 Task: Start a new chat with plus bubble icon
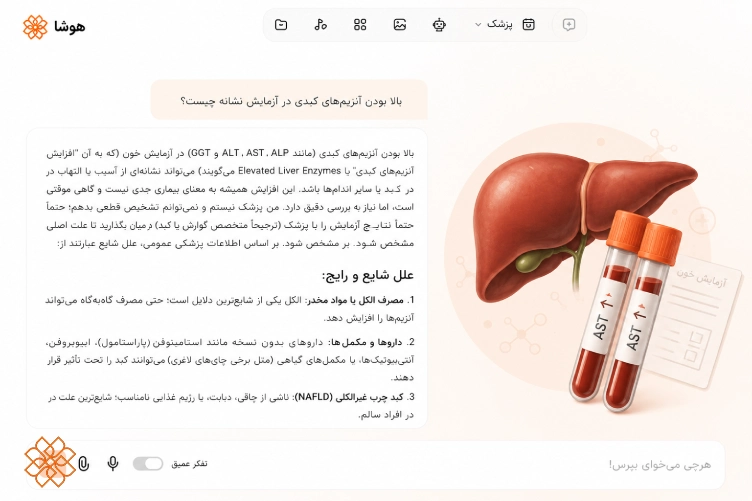569,24
